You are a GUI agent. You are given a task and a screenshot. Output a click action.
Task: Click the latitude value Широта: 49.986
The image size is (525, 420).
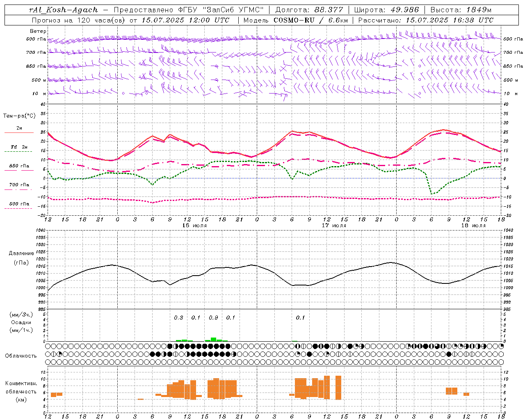pyautogui.click(x=386, y=10)
